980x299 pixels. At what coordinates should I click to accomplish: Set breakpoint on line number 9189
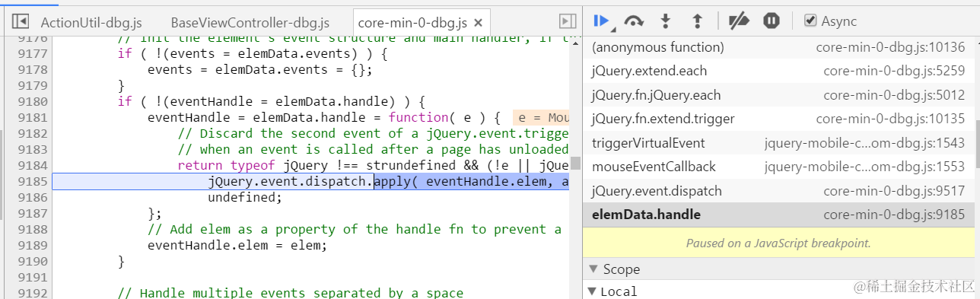pos(32,245)
